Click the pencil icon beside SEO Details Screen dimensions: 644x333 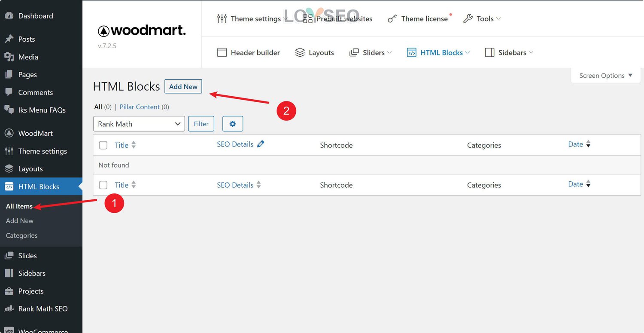[261, 144]
